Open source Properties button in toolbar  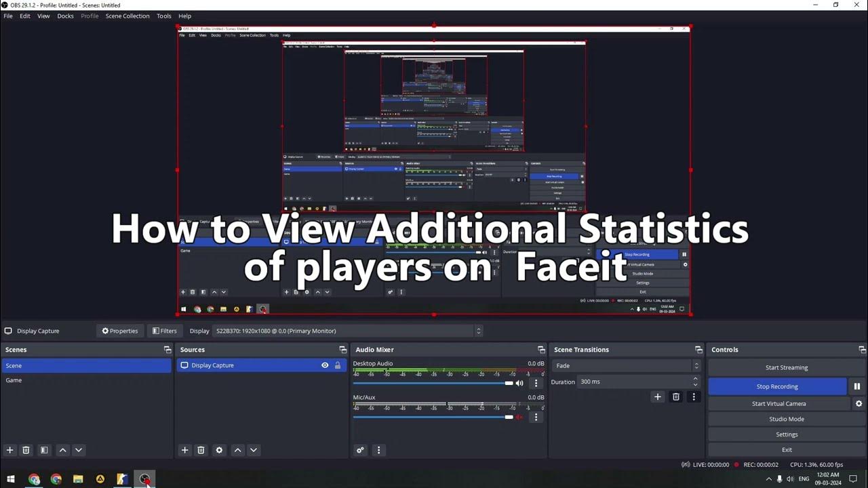coord(120,331)
